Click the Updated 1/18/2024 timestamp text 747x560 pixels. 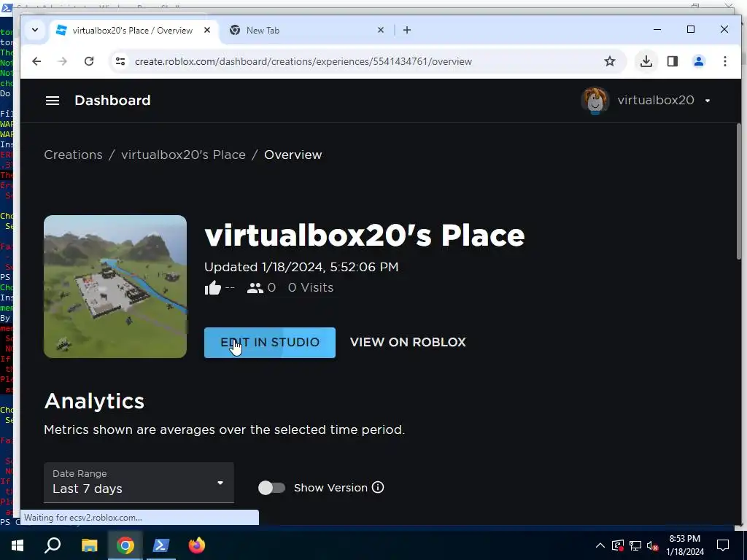tap(301, 267)
